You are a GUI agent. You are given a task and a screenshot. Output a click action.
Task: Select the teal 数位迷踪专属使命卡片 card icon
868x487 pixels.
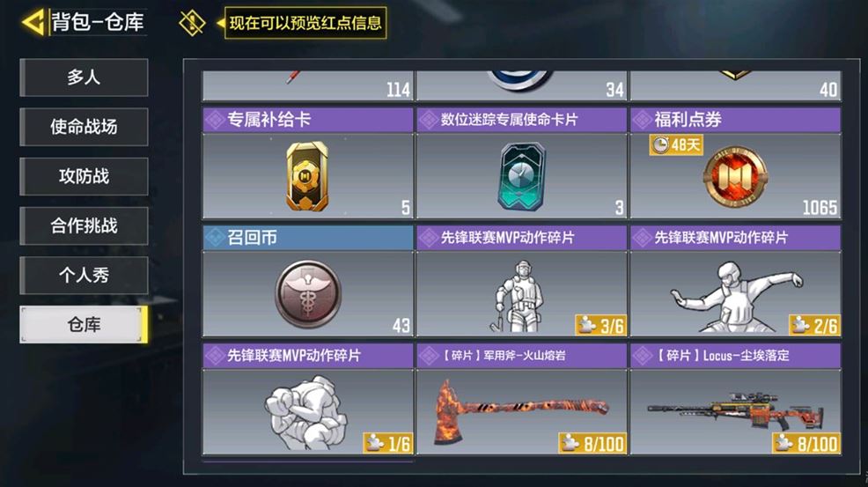point(521,176)
